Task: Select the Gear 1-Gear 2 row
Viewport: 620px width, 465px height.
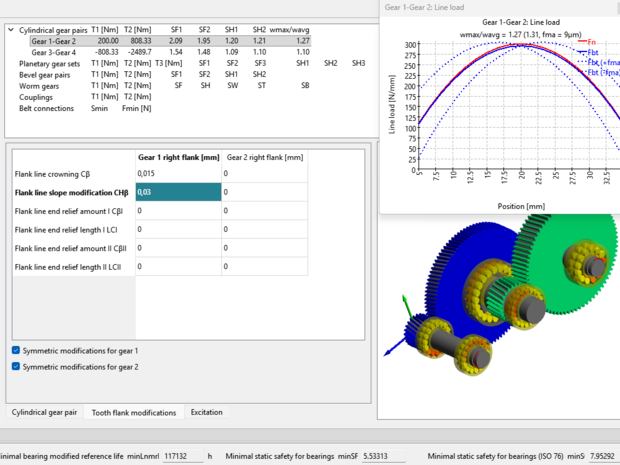Action: pos(55,41)
